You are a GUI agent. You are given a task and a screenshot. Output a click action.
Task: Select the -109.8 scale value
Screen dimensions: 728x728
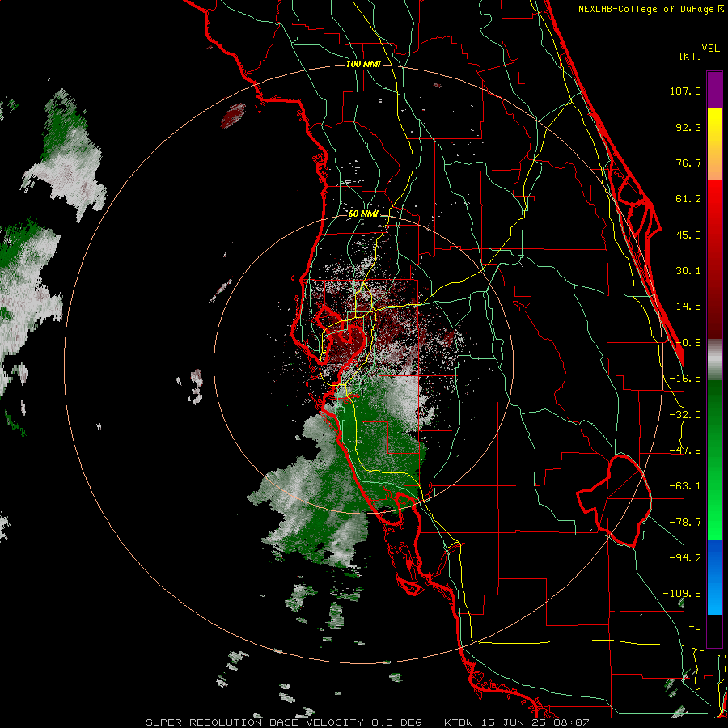(x=682, y=594)
